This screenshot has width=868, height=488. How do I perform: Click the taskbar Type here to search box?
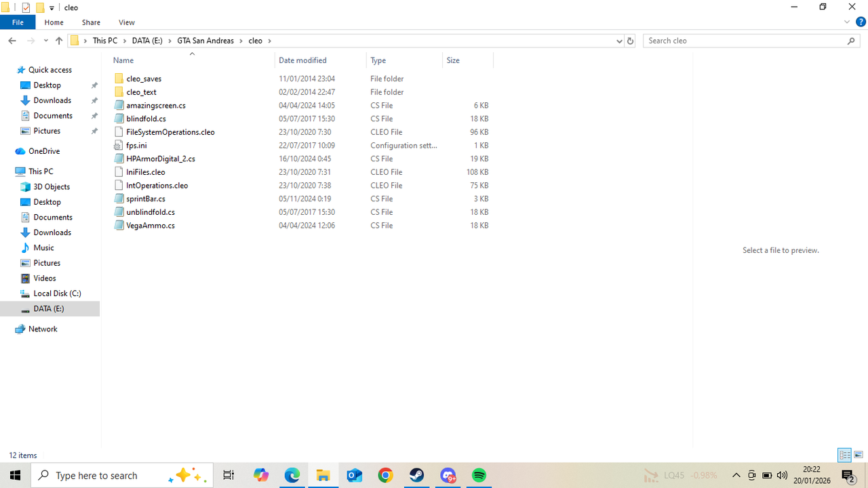coord(122,475)
